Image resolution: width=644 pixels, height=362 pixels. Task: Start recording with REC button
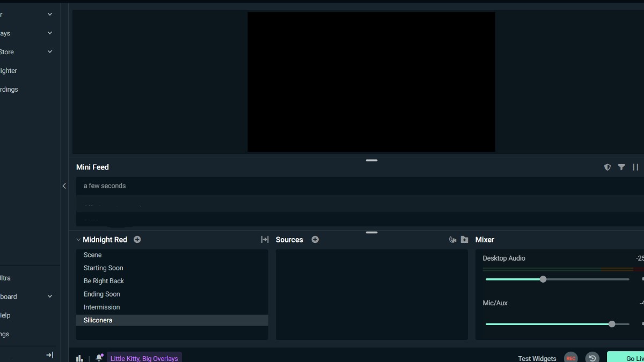click(571, 358)
